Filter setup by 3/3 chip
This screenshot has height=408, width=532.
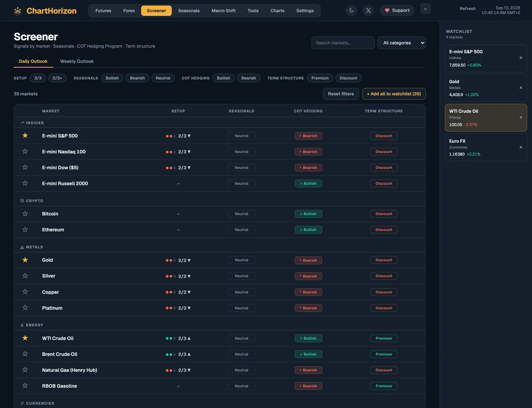pos(38,78)
